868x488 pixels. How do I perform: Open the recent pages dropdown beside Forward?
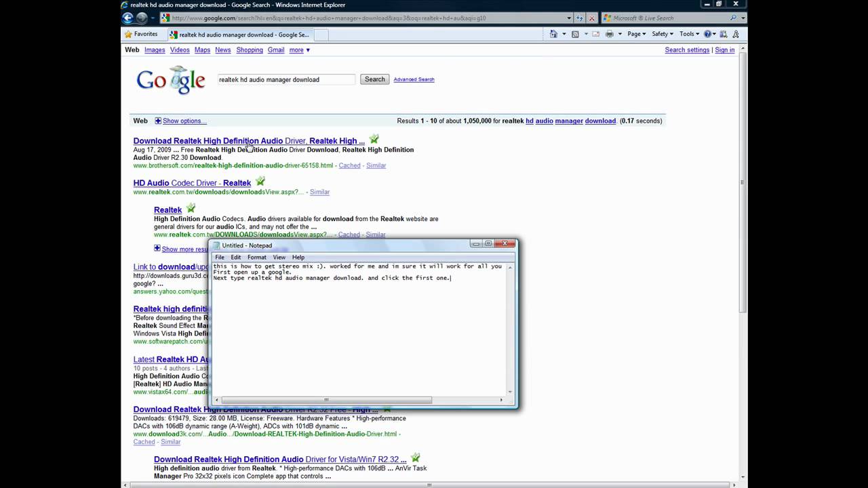(x=153, y=18)
